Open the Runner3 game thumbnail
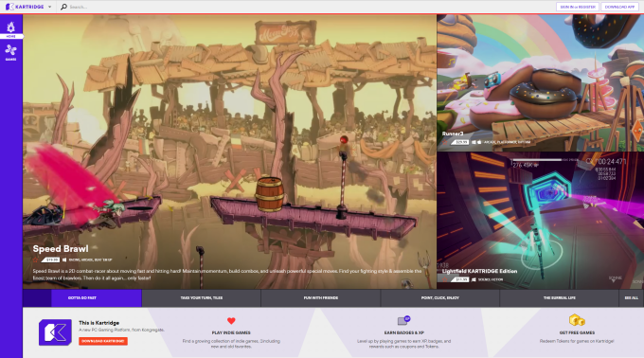Image resolution: width=644 pixels, height=358 pixels. (540, 83)
